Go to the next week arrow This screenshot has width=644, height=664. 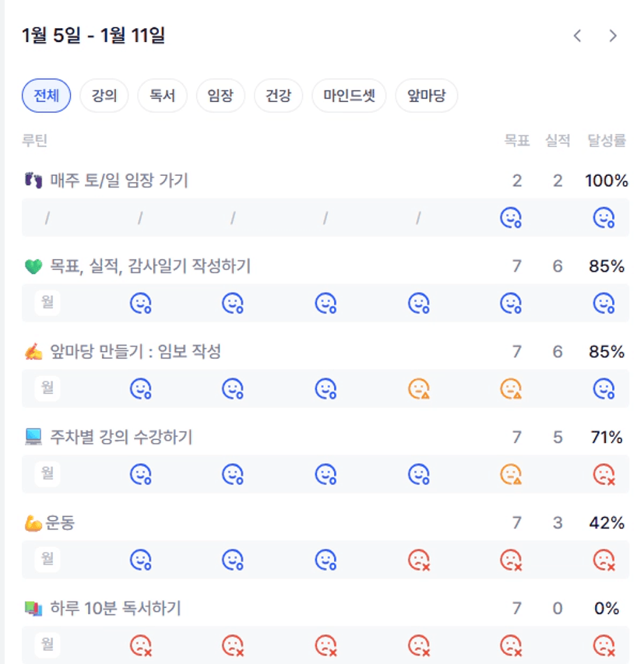click(x=613, y=36)
